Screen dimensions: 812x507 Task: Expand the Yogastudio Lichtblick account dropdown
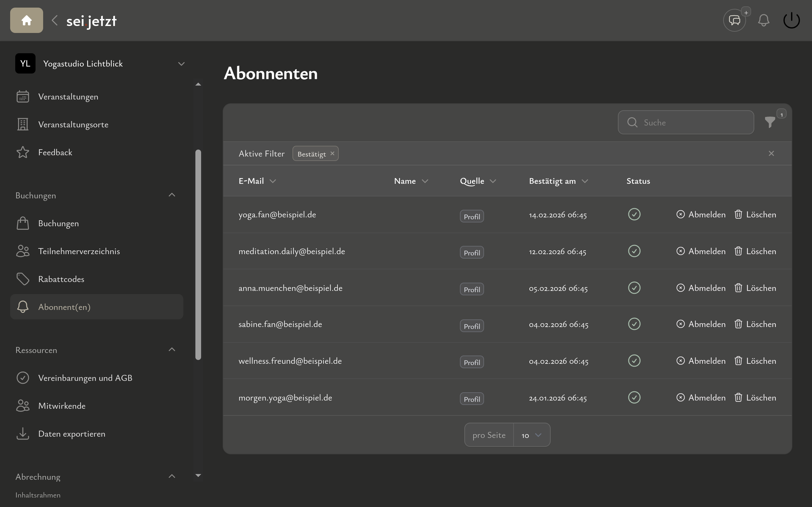point(181,64)
